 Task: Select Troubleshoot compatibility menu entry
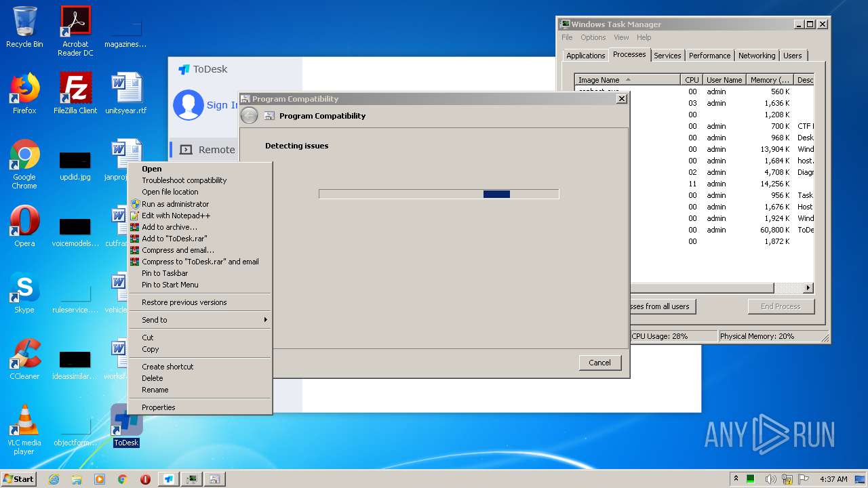coord(200,180)
